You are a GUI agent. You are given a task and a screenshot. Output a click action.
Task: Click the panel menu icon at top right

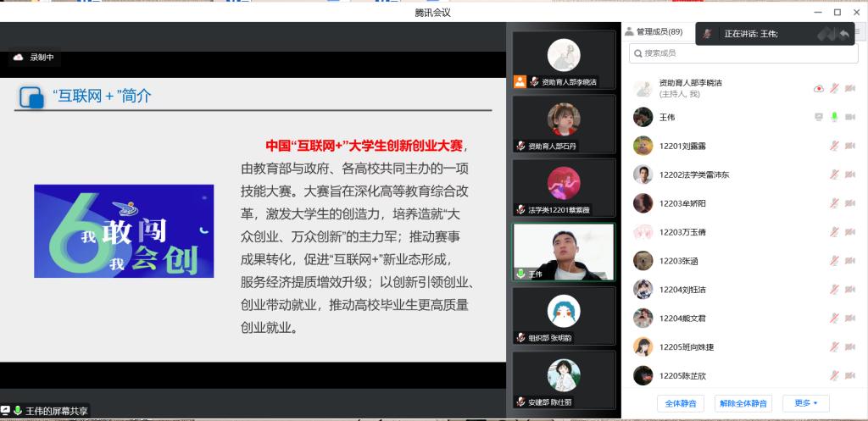tap(857, 31)
